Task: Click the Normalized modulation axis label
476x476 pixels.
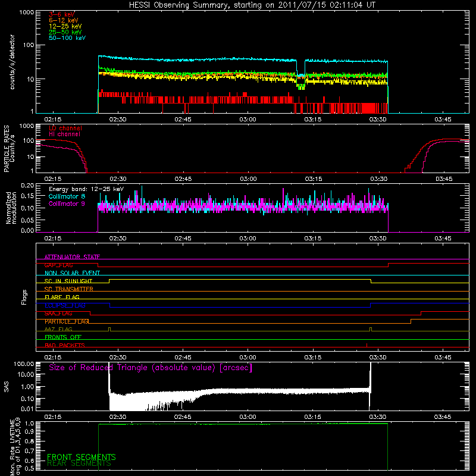Action: 11,208
